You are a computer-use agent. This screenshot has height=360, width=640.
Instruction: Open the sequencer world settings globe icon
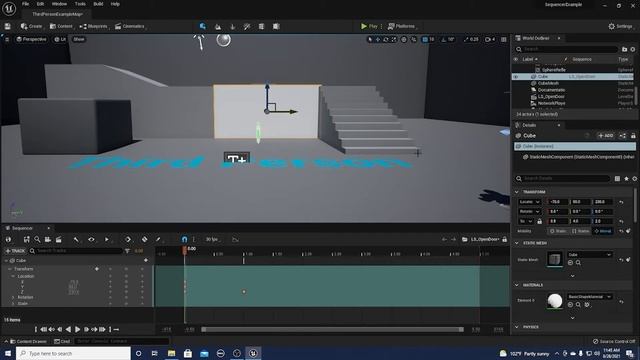click(8, 239)
